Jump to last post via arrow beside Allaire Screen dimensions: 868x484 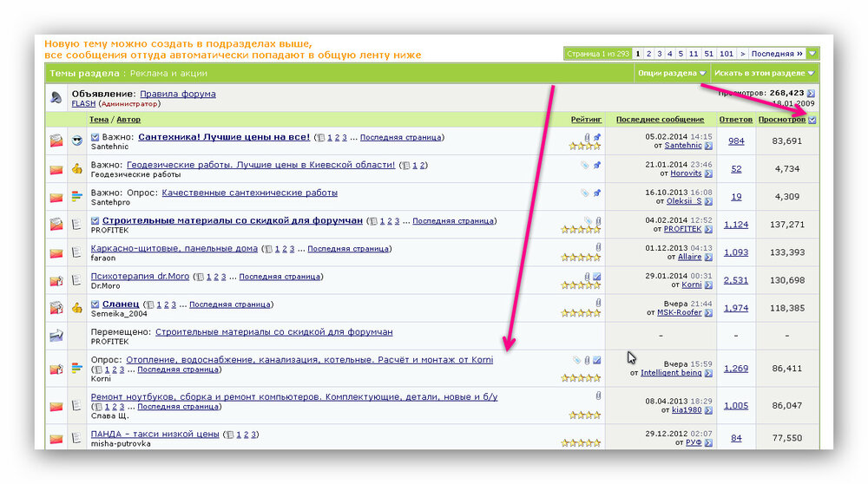point(708,258)
